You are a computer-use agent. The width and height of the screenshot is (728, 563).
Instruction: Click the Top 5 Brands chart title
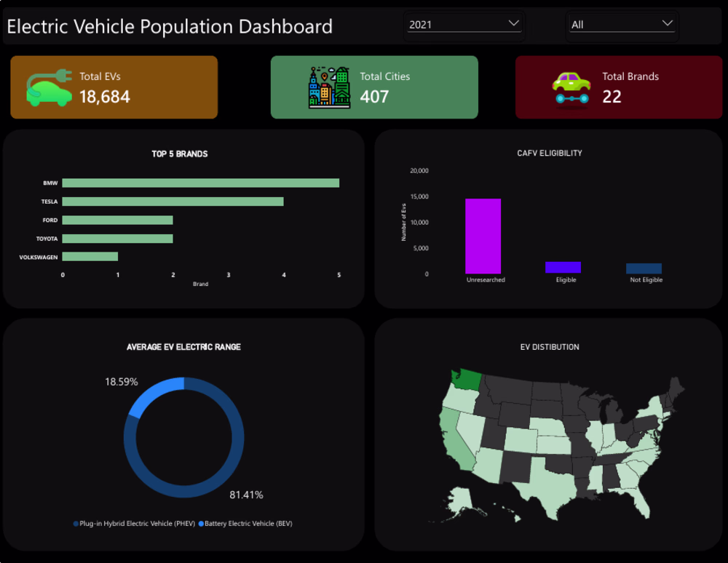pyautogui.click(x=180, y=154)
